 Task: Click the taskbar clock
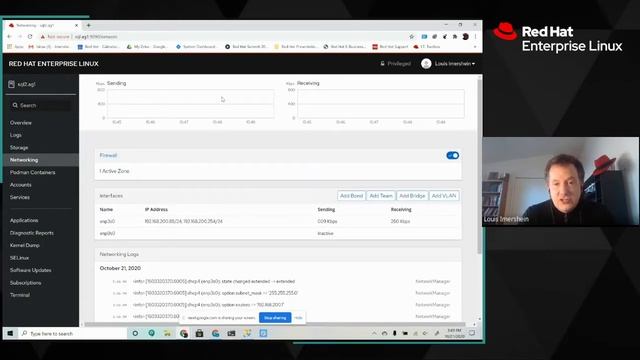(x=454, y=333)
